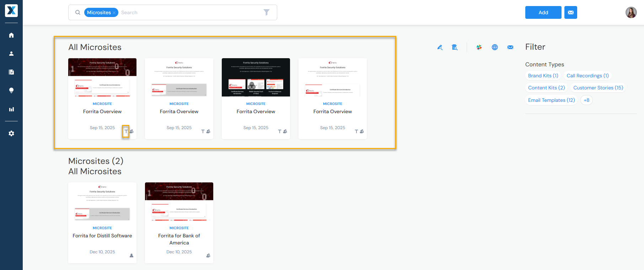
Task: Click the envelope button next to Add
Action: [x=571, y=12]
